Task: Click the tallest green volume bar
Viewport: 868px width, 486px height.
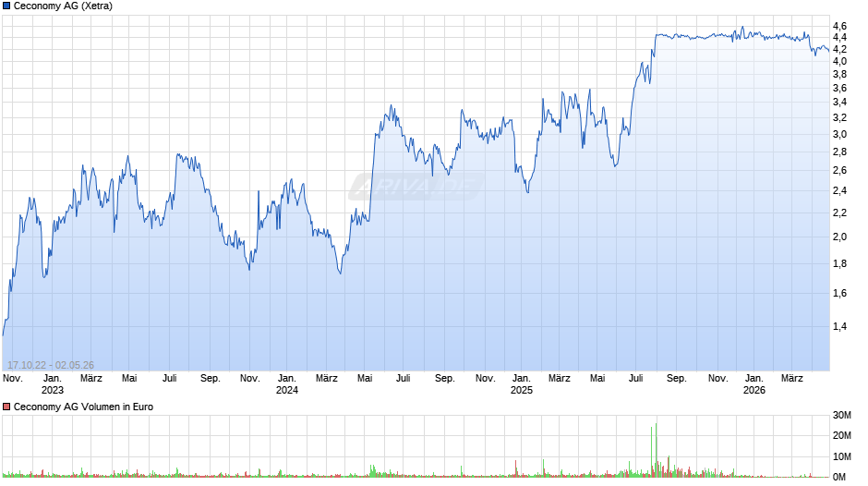Action: pyautogui.click(x=656, y=450)
